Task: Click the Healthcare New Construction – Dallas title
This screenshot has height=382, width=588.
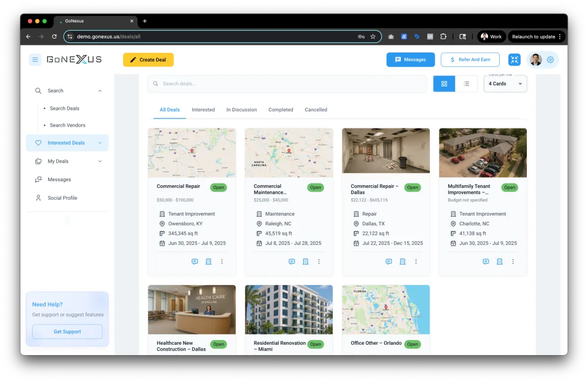Action: (181, 346)
